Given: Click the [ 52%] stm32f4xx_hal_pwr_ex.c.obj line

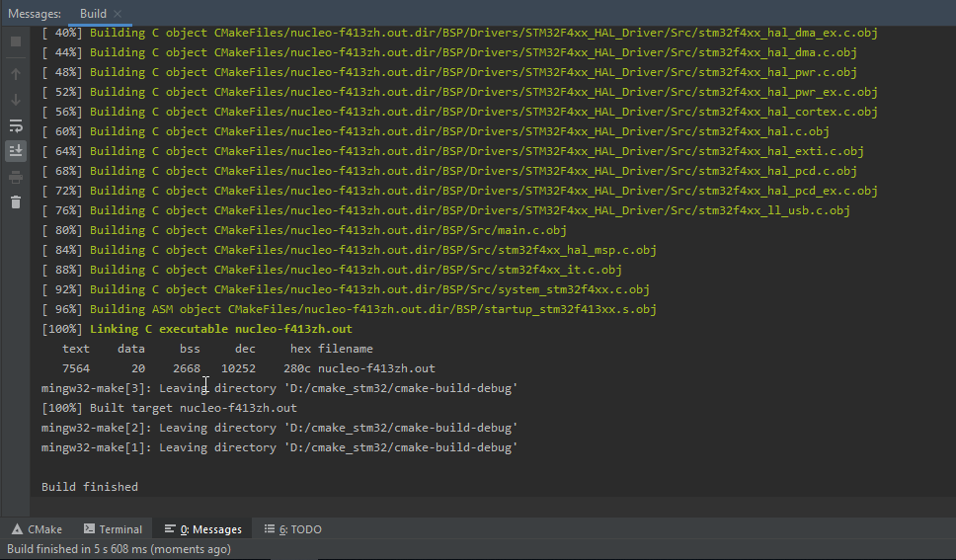Looking at the screenshot, I should pyautogui.click(x=459, y=92).
